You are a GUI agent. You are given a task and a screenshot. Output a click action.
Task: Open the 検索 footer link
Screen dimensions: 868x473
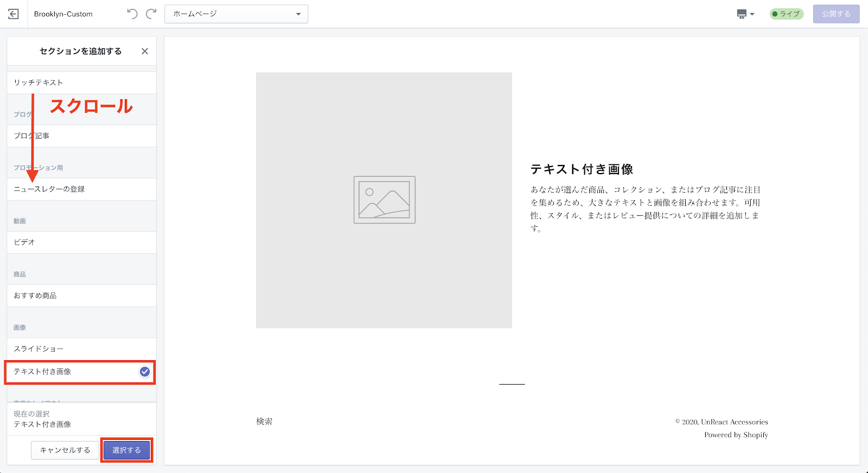point(264,421)
